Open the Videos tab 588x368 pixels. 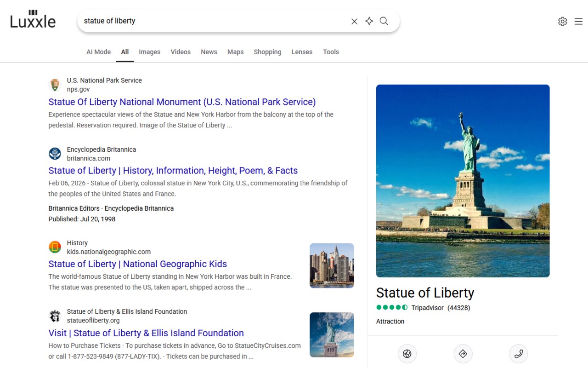(181, 52)
